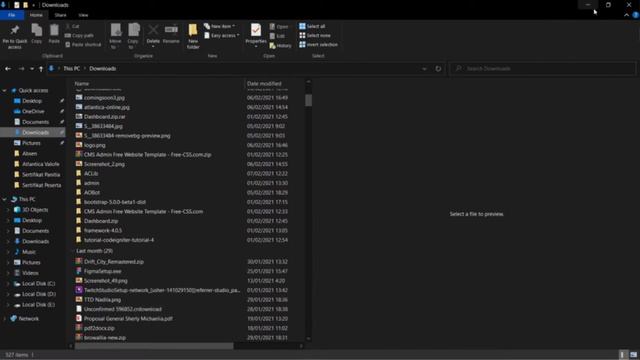Select Music under This PC
The height and width of the screenshot is (360, 640).
coord(29,252)
